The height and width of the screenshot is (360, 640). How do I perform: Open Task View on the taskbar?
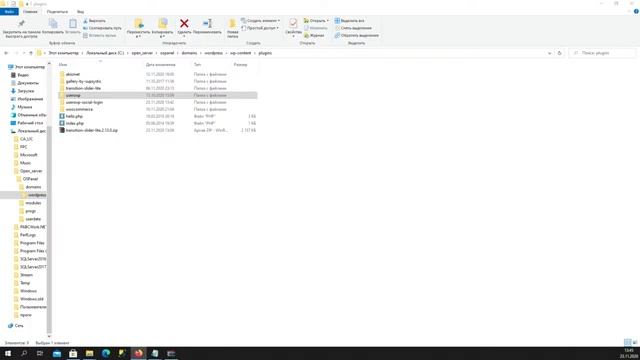click(40, 353)
